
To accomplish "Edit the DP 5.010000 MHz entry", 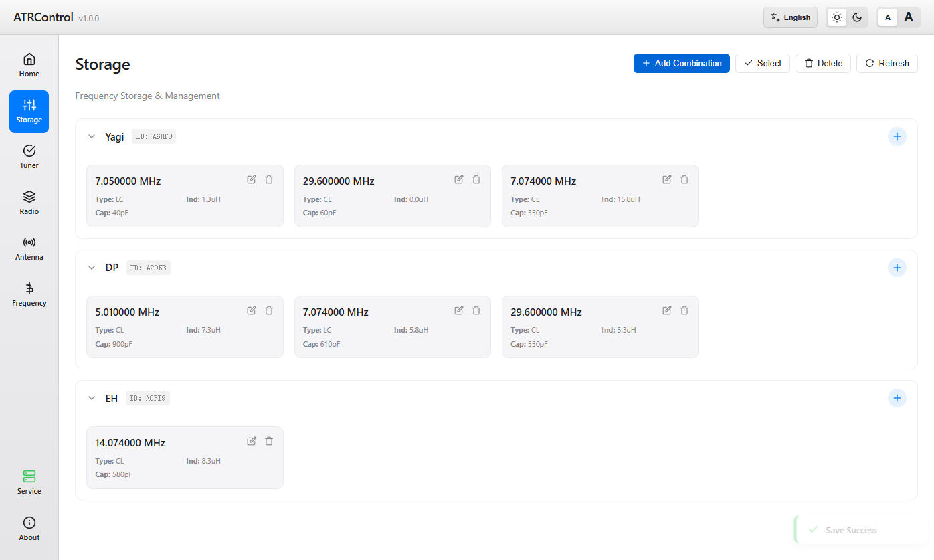I will pyautogui.click(x=252, y=310).
